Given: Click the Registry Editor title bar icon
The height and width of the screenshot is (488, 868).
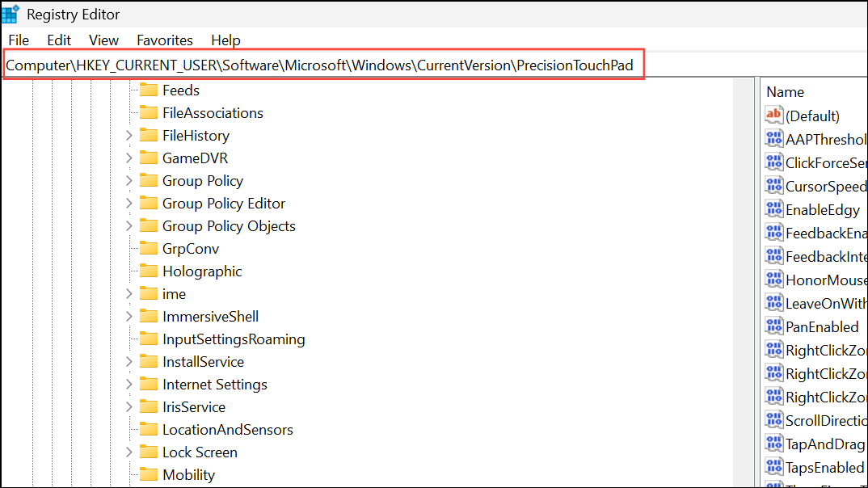Looking at the screenshot, I should 12,14.
